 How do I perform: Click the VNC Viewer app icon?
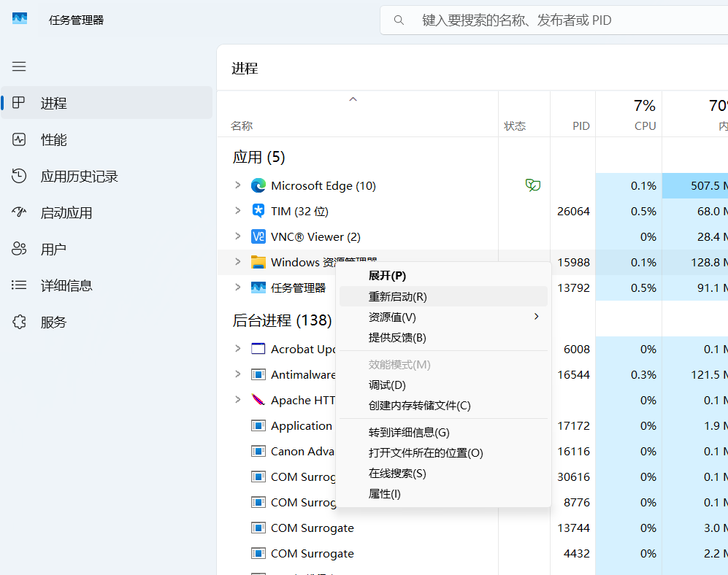click(258, 236)
